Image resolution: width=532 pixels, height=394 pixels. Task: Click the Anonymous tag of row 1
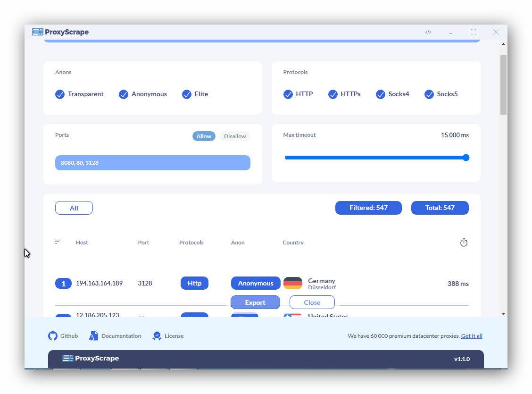click(256, 283)
